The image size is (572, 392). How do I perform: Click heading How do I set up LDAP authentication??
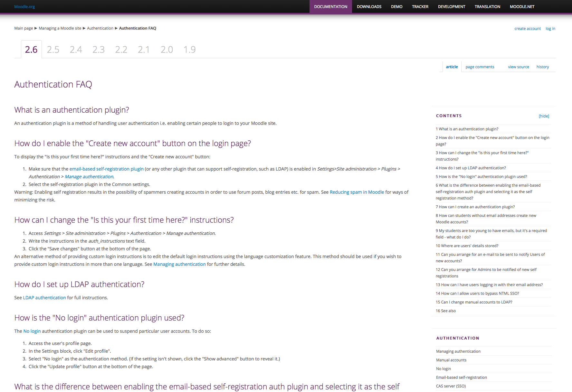[x=79, y=285]
